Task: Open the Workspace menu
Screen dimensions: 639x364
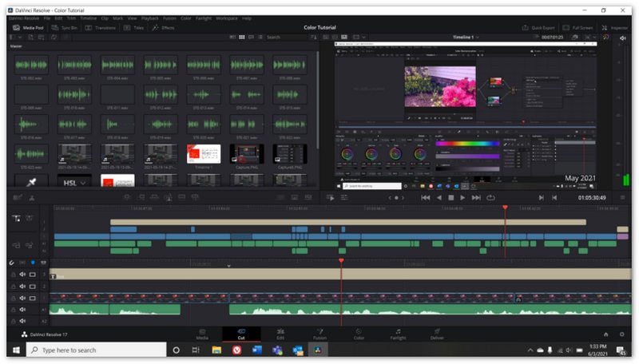Action: (x=226, y=18)
